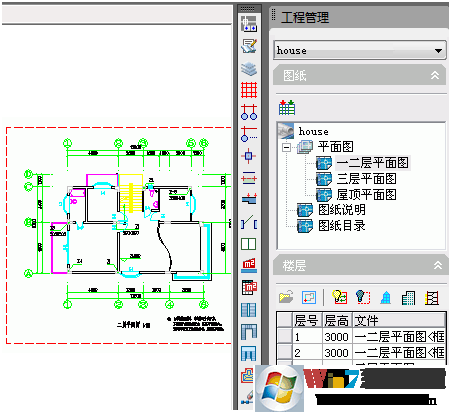Open the folder icon in 楼层 toolbar

[286, 297]
